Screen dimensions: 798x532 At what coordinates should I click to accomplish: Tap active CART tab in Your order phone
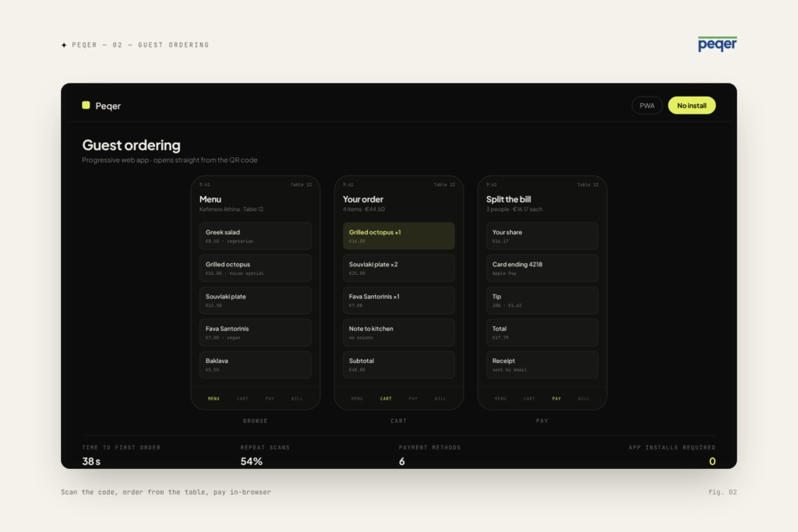(x=386, y=399)
